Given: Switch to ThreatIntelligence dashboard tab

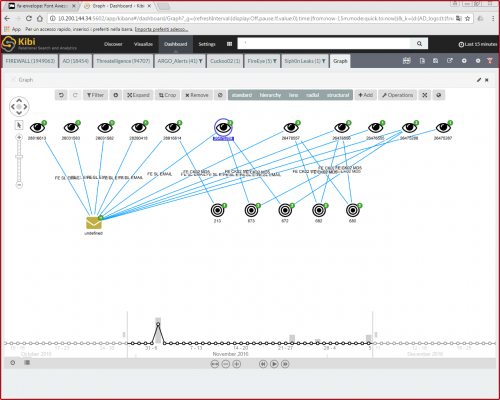Looking at the screenshot, I should pyautogui.click(x=123, y=61).
